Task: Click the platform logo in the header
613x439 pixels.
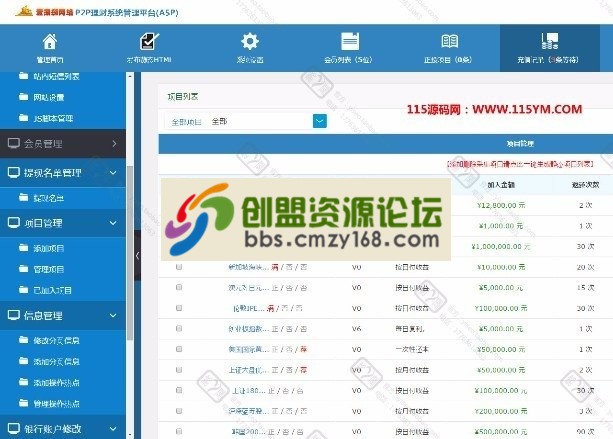Action: pyautogui.click(x=24, y=11)
